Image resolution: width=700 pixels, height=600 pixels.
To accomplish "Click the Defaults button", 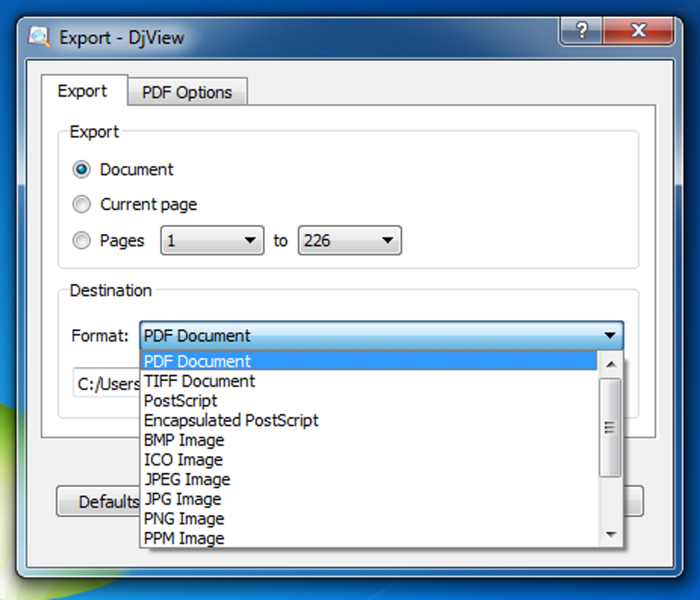I will coord(99,501).
